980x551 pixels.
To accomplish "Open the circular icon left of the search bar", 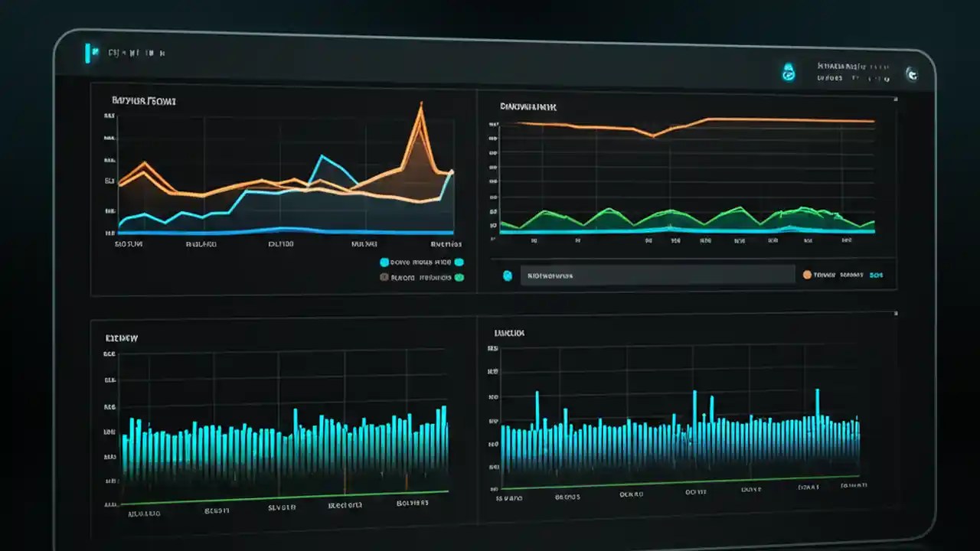I will pos(508,275).
